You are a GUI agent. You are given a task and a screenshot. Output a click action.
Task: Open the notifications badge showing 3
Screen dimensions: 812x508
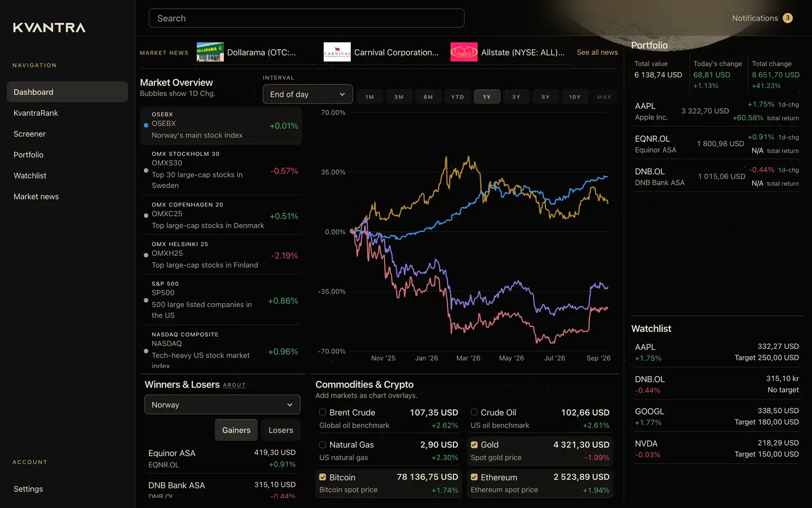(x=788, y=18)
